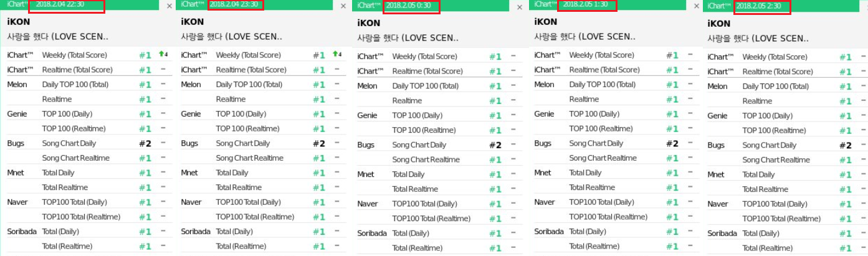Close the 2018.2.05 1:30 chart panel
Viewport: 868px width, 256px height.
pos(697,6)
